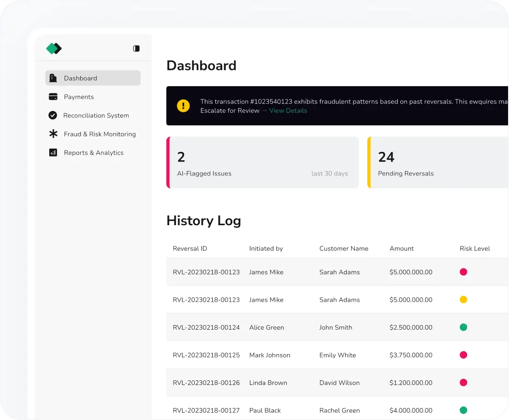Go to Reports & Analytics page

[x=93, y=152]
